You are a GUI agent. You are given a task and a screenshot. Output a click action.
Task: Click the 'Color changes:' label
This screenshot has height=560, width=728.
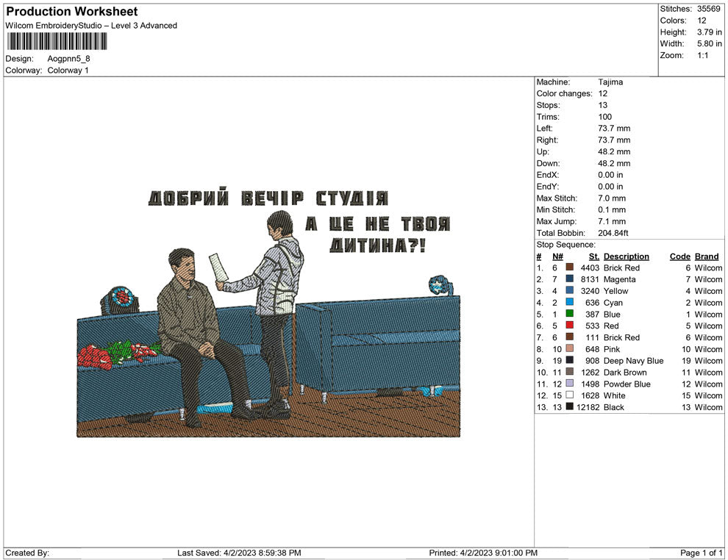pos(564,93)
